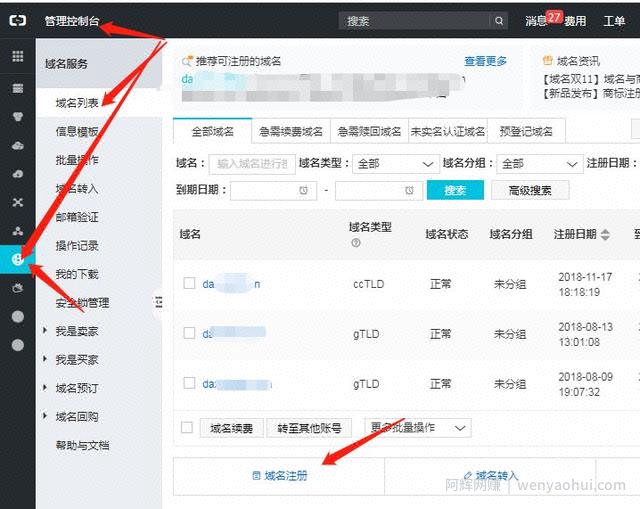Click the 高级搜索 button

(530, 190)
